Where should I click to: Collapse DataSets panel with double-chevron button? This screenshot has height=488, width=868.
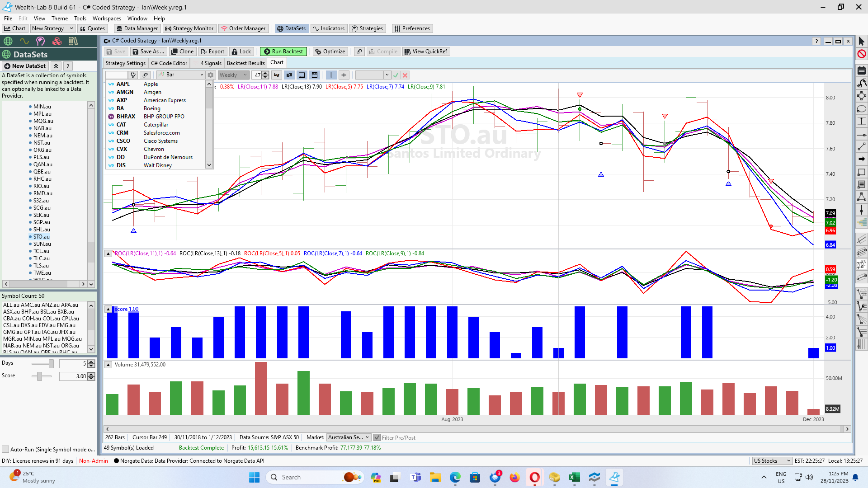click(56, 66)
